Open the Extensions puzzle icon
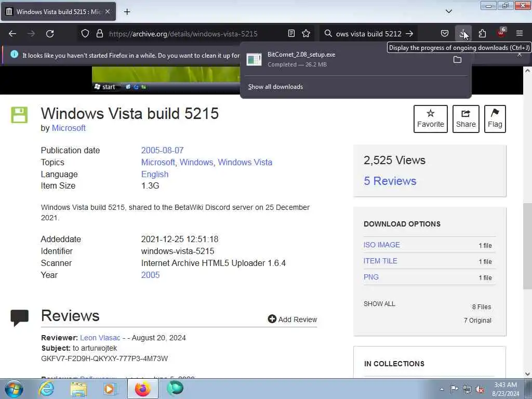 click(482, 33)
